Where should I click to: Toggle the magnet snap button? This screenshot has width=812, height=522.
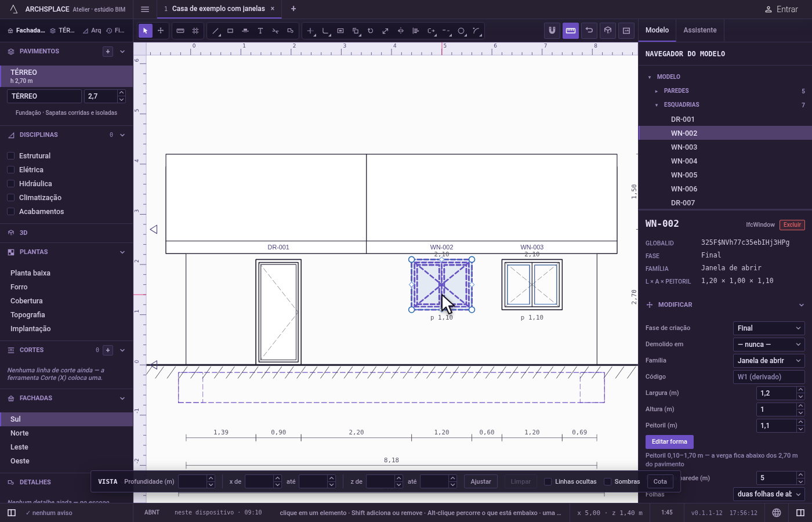pyautogui.click(x=552, y=31)
